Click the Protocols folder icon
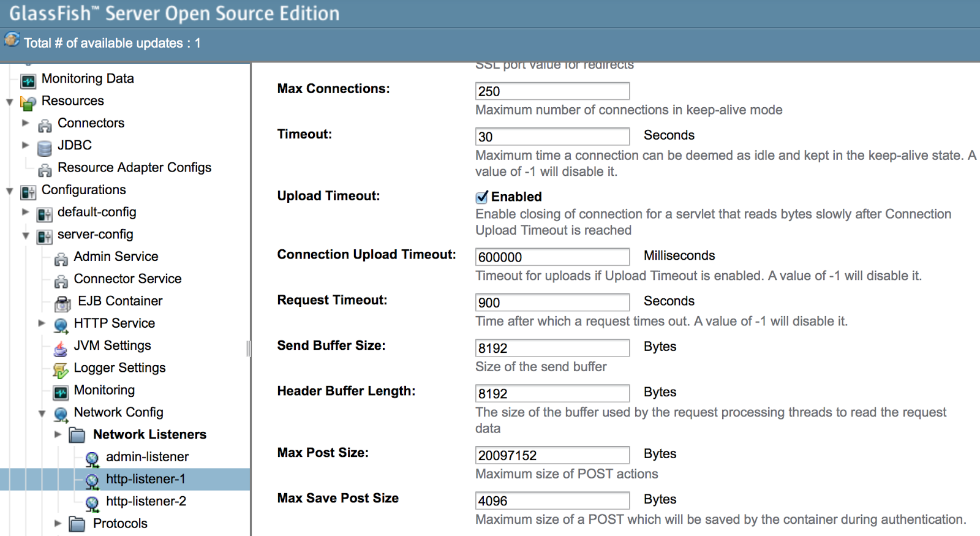This screenshot has height=536, width=980. tap(77, 524)
